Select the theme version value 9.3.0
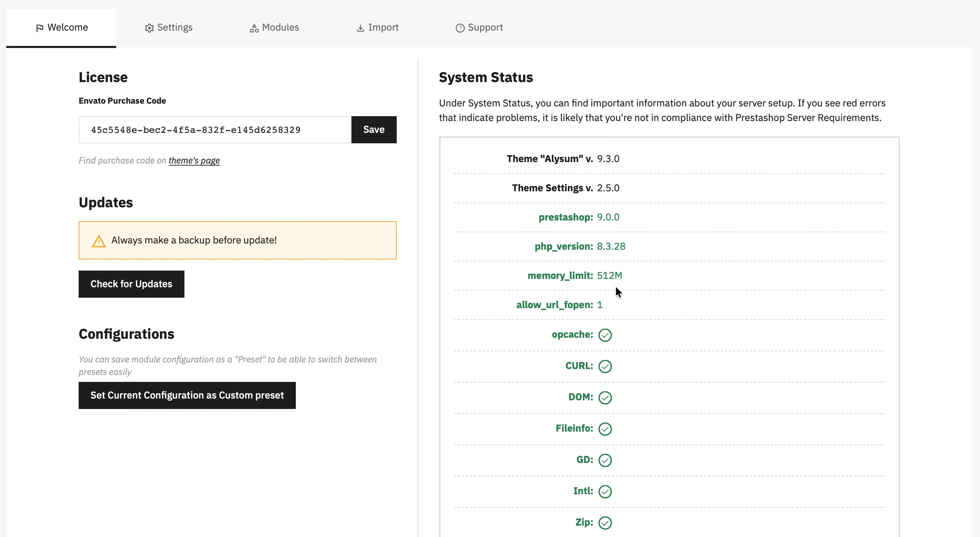This screenshot has width=980, height=537. tap(608, 159)
